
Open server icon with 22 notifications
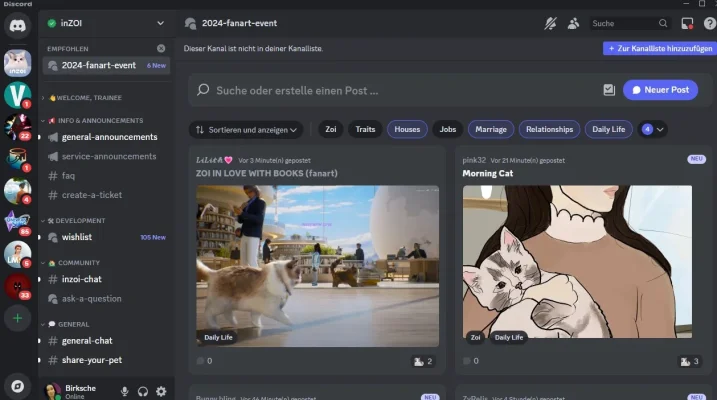(17, 127)
